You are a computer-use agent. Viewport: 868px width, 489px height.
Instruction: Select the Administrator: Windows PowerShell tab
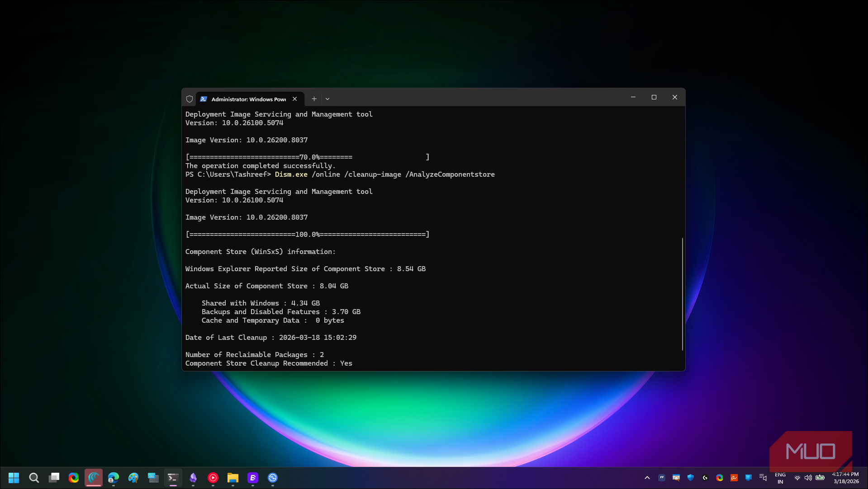[250, 99]
